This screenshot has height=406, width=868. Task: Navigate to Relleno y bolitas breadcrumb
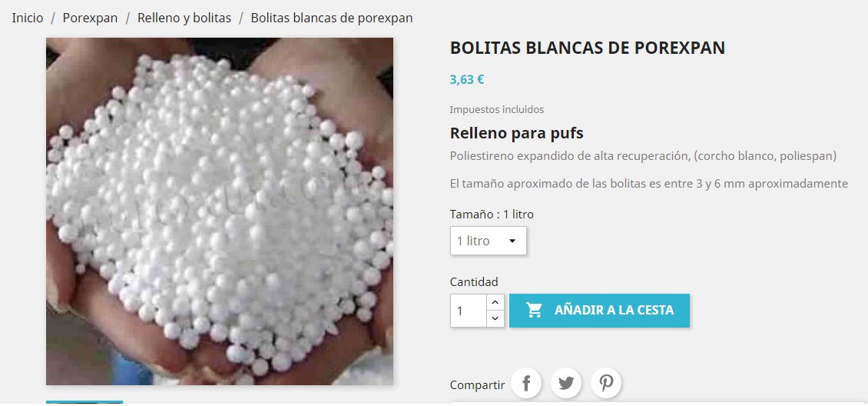[x=184, y=18]
